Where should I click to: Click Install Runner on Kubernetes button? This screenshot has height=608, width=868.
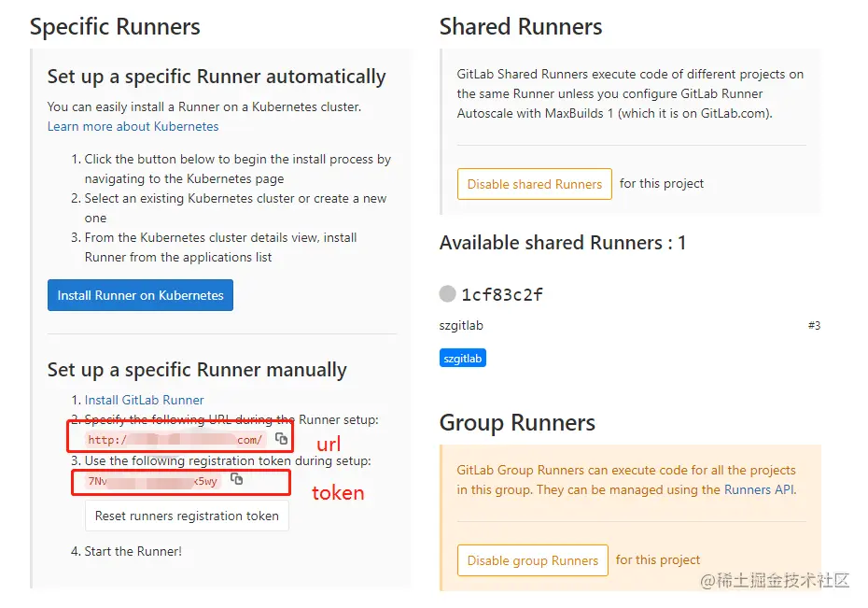(140, 295)
